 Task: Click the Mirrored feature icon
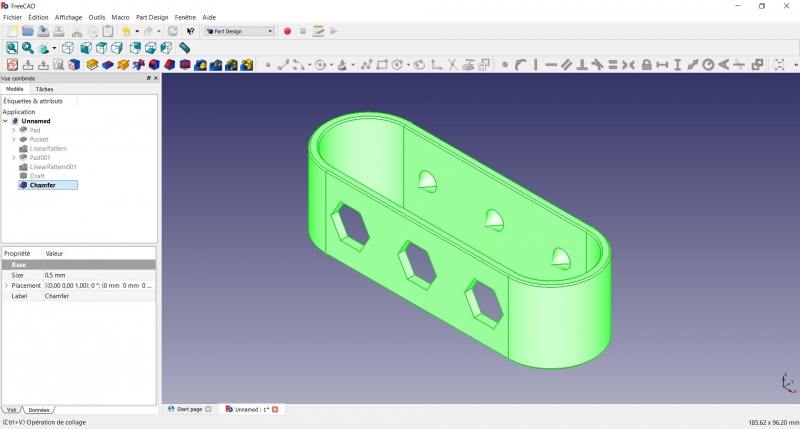[x=201, y=65]
